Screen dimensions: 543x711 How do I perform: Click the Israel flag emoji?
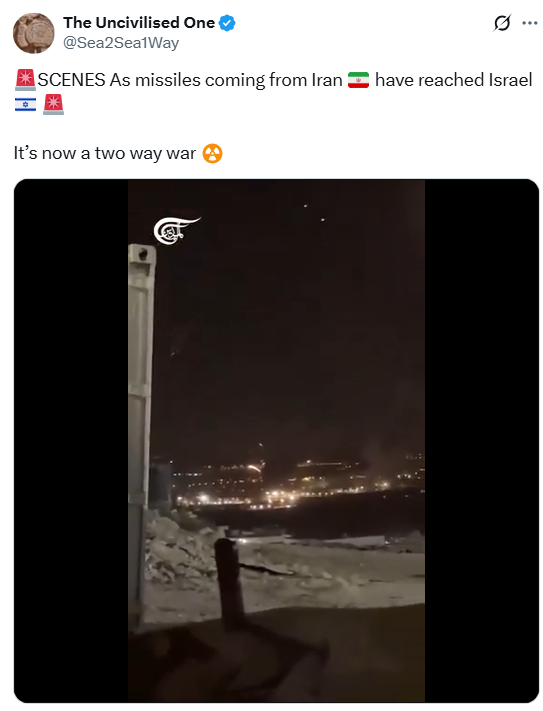click(x=25, y=105)
